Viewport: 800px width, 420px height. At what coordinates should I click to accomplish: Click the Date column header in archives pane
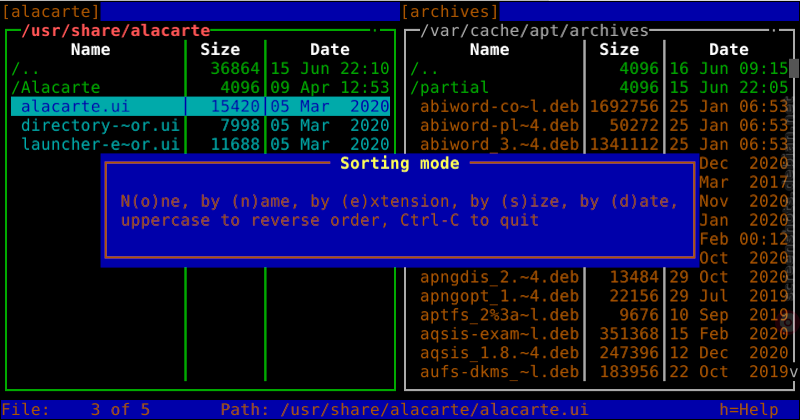coord(729,49)
